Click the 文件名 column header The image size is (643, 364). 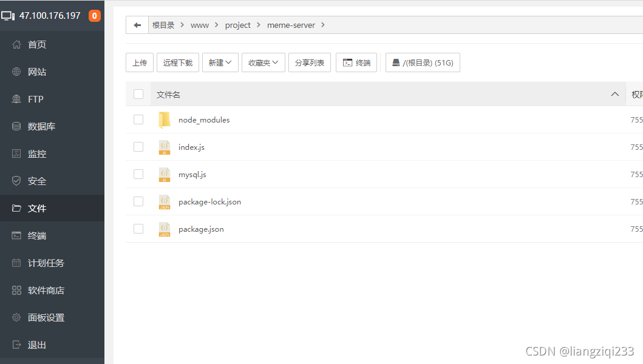(x=168, y=95)
